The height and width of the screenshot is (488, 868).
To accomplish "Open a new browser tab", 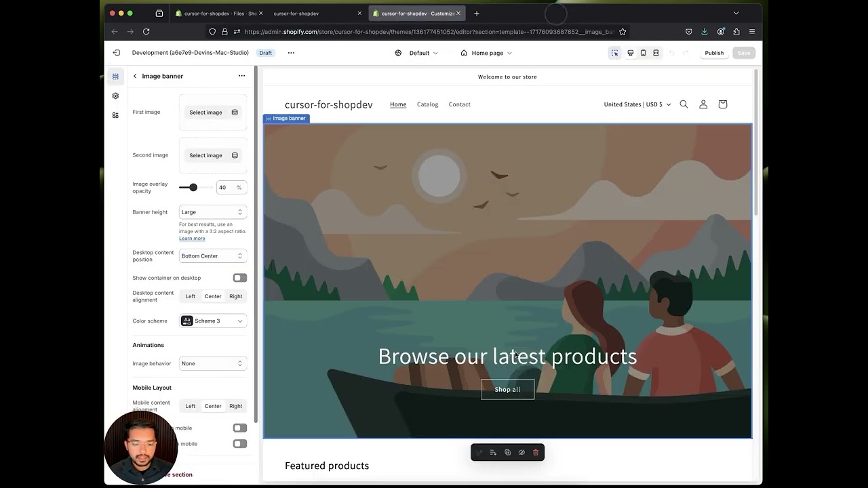I will tap(477, 14).
